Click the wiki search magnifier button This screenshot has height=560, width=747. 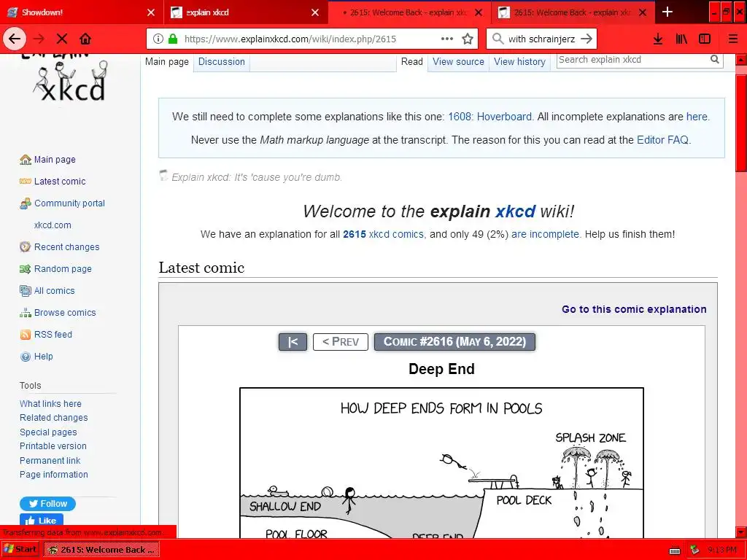pyautogui.click(x=715, y=60)
